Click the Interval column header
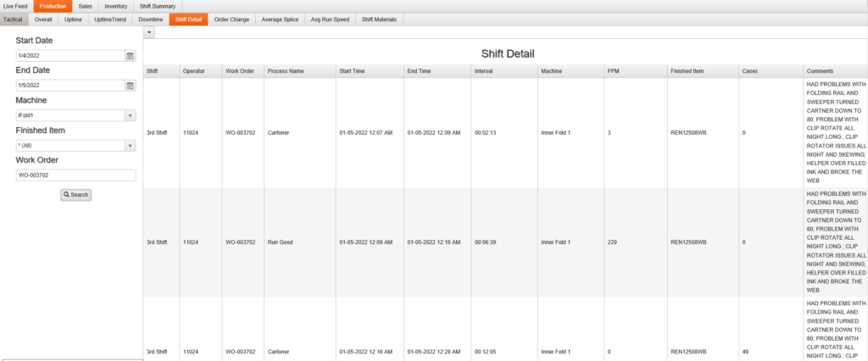The width and height of the screenshot is (868, 361). (504, 71)
